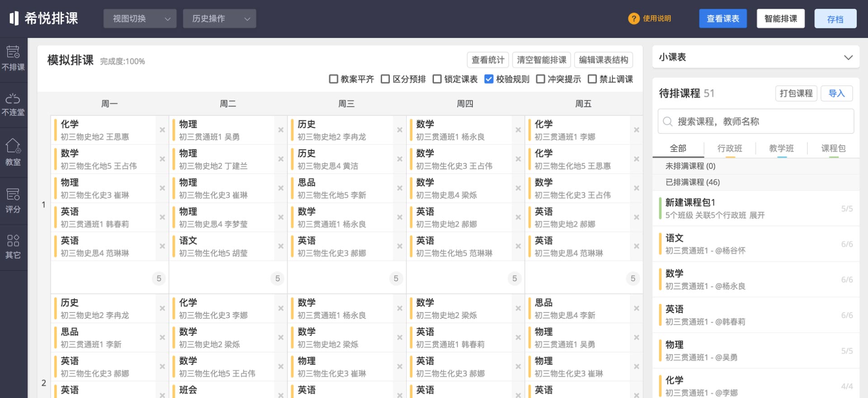Click the 展开 link in 新建课程包1

click(757, 215)
